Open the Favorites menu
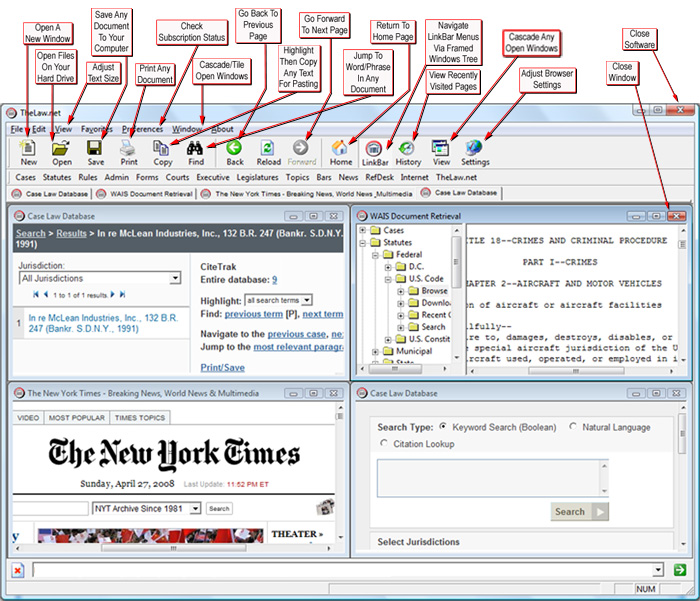 96,129
